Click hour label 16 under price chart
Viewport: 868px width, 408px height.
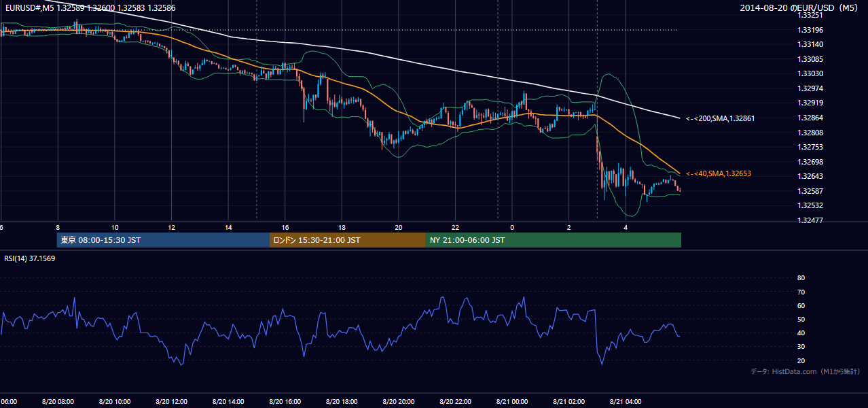point(285,228)
